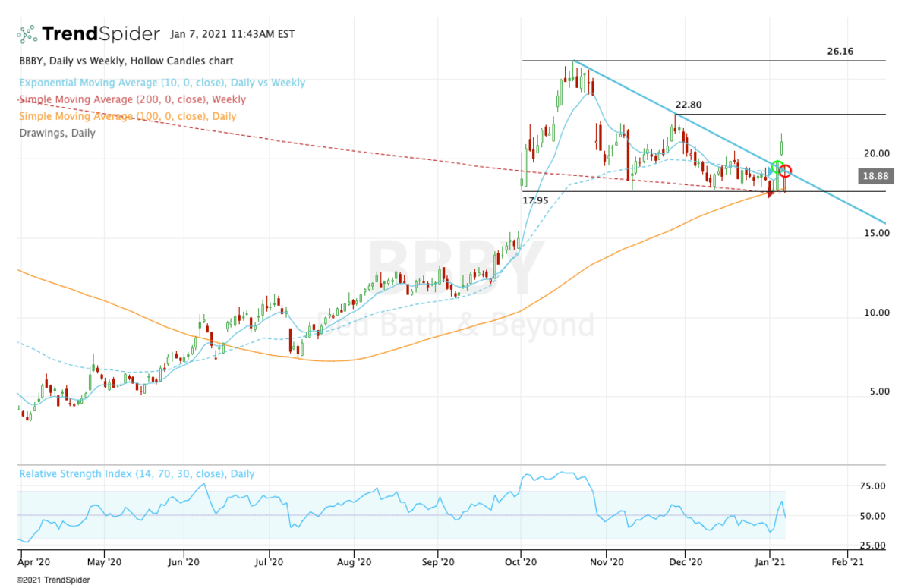This screenshot has height=588, width=911.
Task: Click the Nov '20 date axis label
Action: (x=607, y=562)
